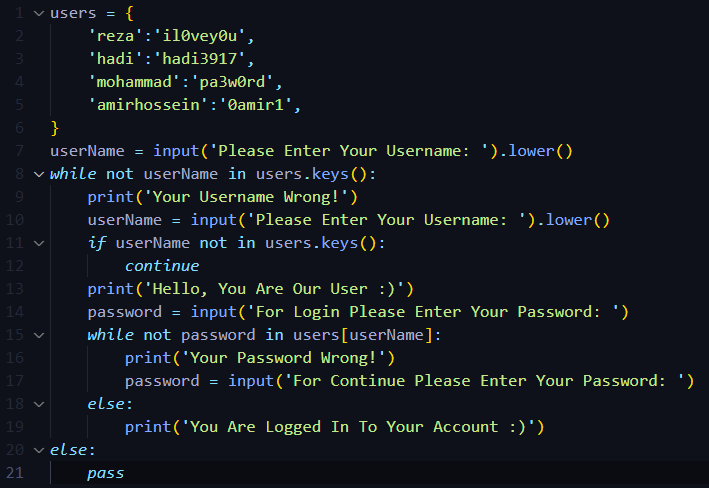The width and height of the screenshot is (709, 488).
Task: Click the 'pa3w0rd' string value
Action: [x=232, y=82]
